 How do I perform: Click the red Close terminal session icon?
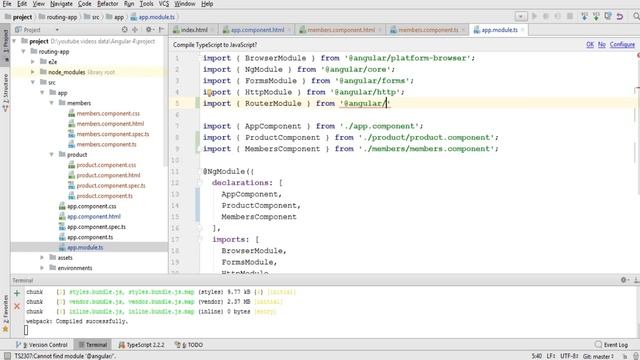(x=17, y=306)
